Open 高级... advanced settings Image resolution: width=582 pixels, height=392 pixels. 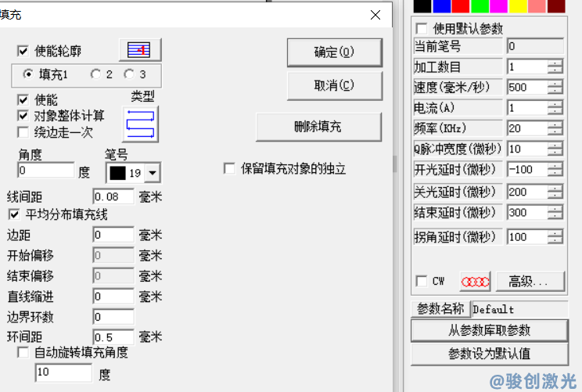click(530, 282)
